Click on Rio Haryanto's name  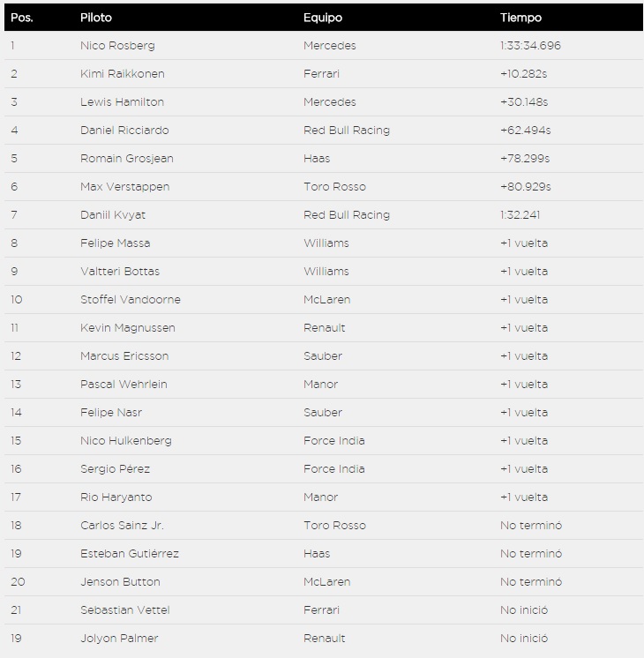coord(115,497)
